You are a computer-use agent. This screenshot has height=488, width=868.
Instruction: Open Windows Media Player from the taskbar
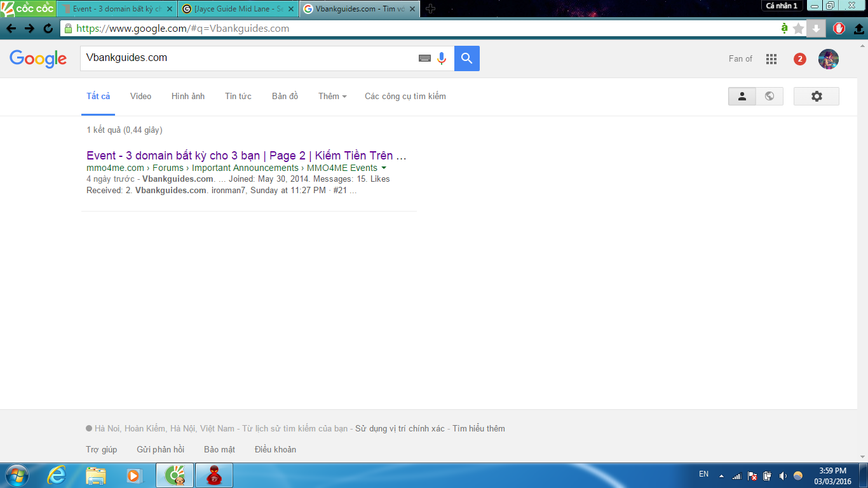[134, 475]
